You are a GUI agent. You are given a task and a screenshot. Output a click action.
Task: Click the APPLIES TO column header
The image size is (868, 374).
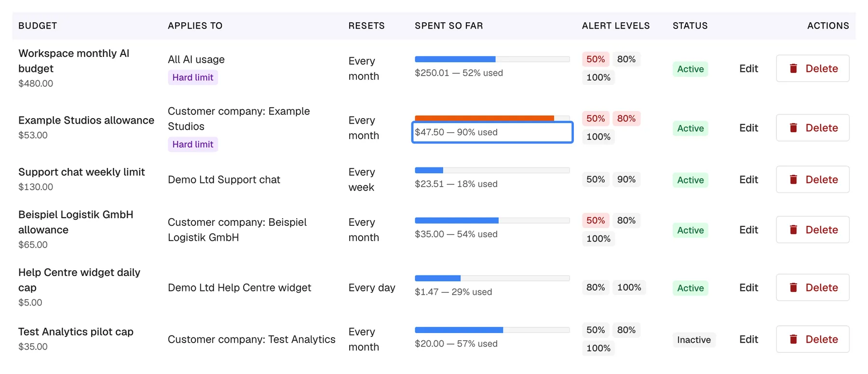pyautogui.click(x=195, y=26)
